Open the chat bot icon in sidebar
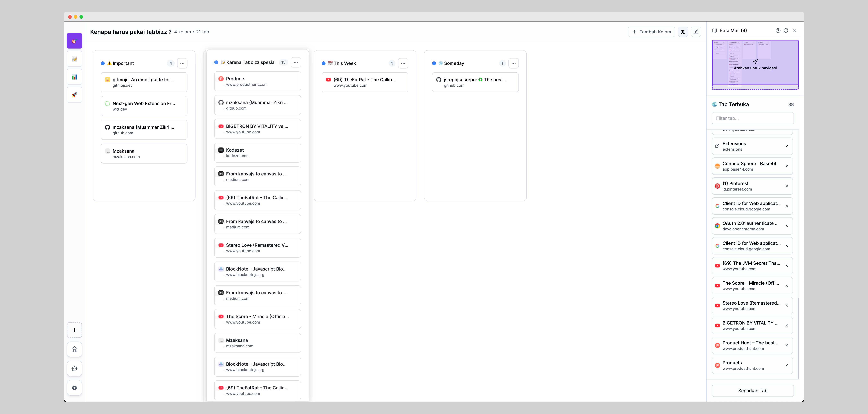 [74, 369]
